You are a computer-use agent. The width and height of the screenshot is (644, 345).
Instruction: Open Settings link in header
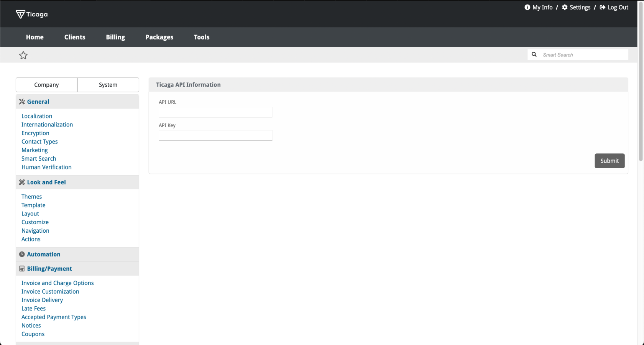[x=580, y=7]
